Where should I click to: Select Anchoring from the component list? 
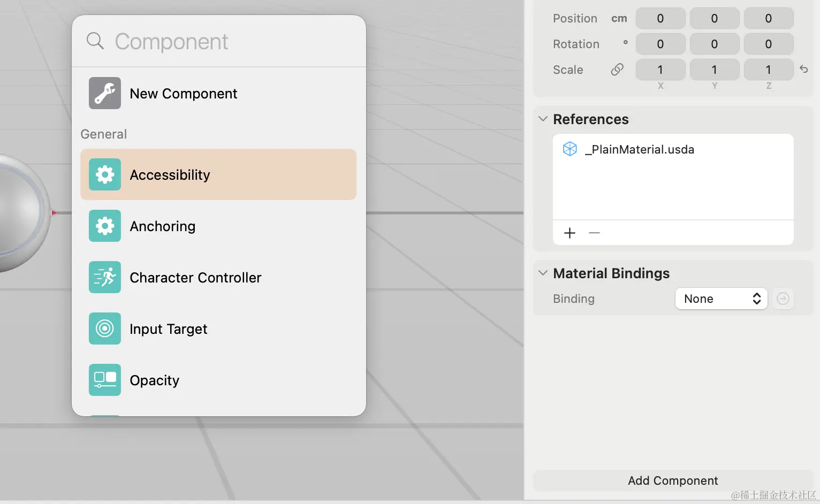pos(218,226)
